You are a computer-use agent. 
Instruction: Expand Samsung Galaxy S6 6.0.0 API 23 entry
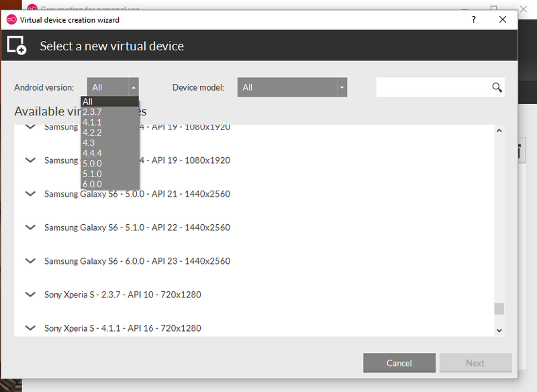(30, 261)
